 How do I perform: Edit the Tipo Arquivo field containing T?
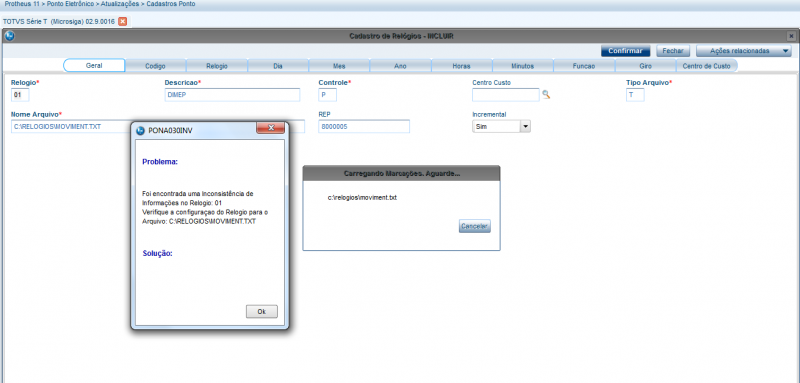coord(635,95)
